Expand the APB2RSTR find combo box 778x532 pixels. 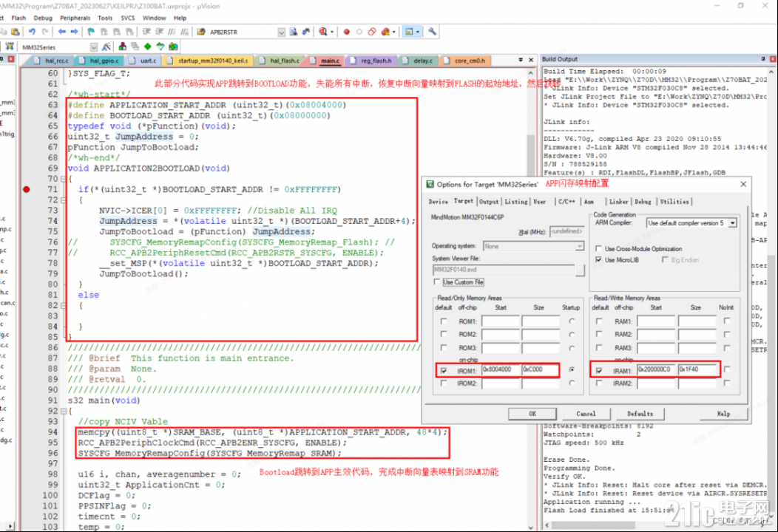pyautogui.click(x=281, y=33)
